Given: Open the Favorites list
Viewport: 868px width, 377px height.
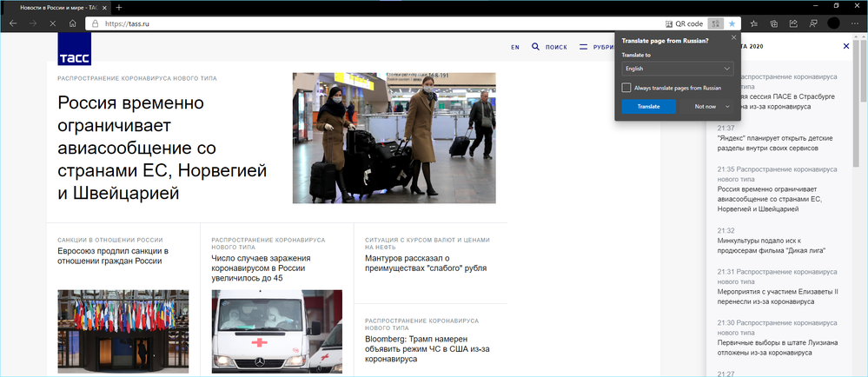Looking at the screenshot, I should pyautogui.click(x=754, y=23).
